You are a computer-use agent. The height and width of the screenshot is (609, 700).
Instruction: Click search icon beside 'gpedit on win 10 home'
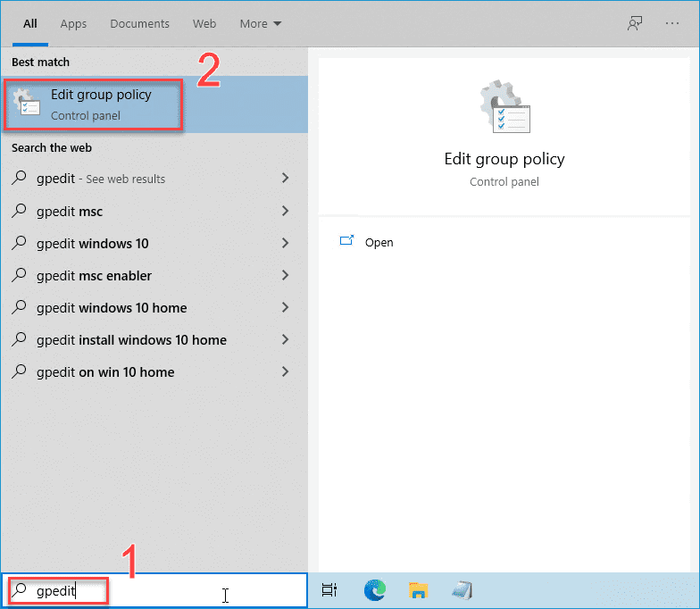coord(20,371)
